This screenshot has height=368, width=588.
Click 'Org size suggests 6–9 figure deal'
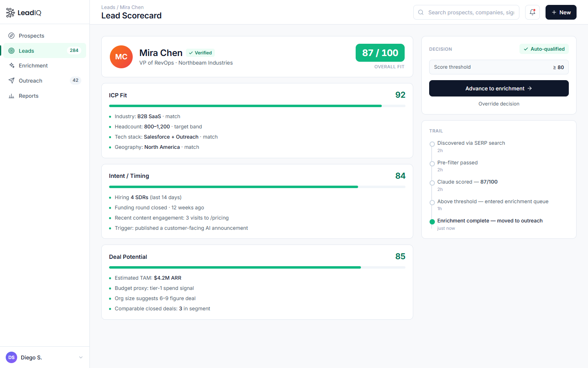(155, 298)
